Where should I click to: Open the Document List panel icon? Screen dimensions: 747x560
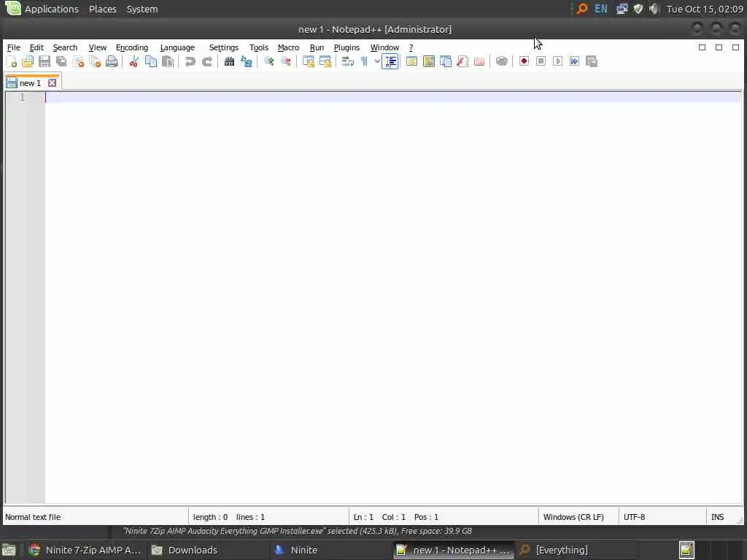click(446, 61)
